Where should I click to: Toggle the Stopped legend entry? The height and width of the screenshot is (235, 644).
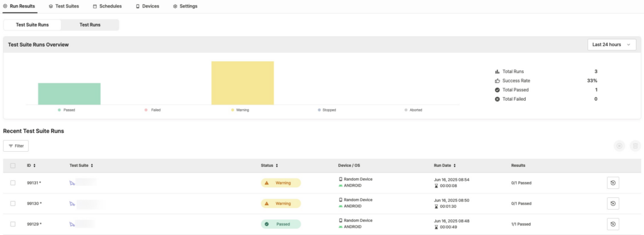click(326, 110)
